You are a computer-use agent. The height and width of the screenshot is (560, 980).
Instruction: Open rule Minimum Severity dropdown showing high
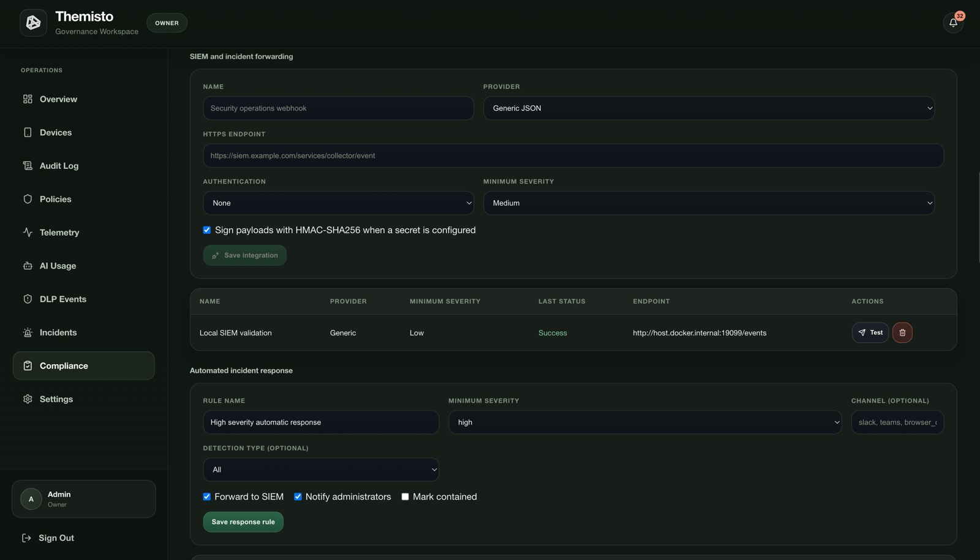point(645,422)
